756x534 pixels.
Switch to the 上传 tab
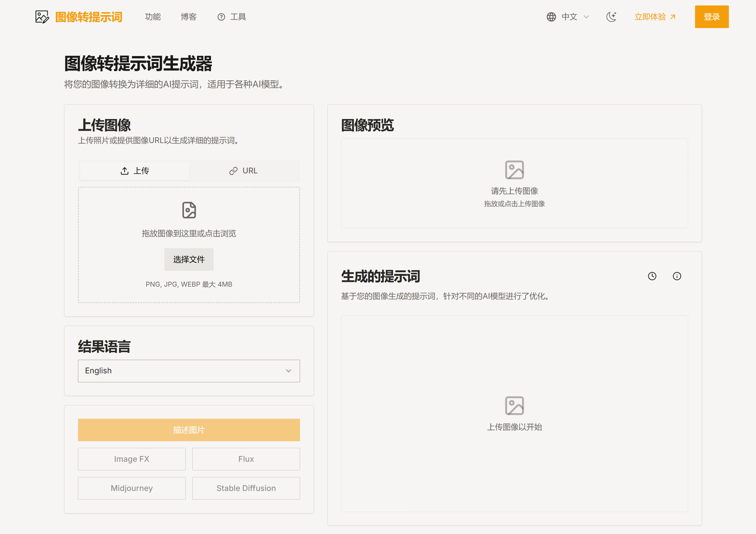click(x=135, y=171)
